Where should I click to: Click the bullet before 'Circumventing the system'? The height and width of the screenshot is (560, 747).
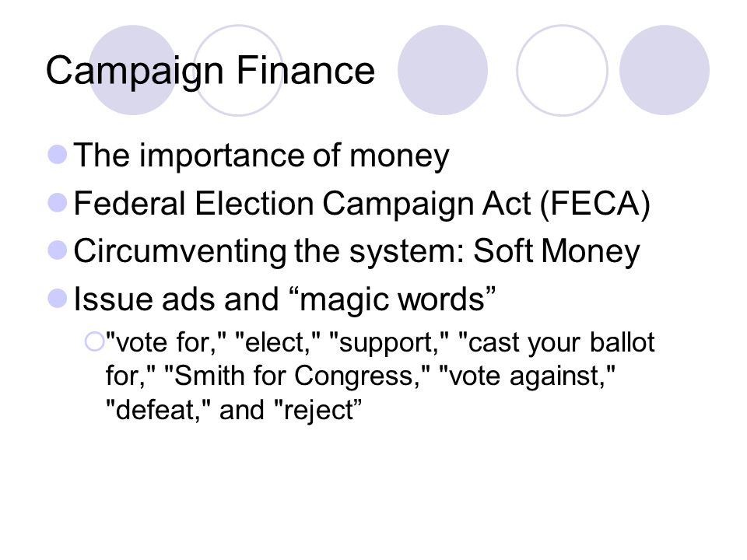point(58,250)
